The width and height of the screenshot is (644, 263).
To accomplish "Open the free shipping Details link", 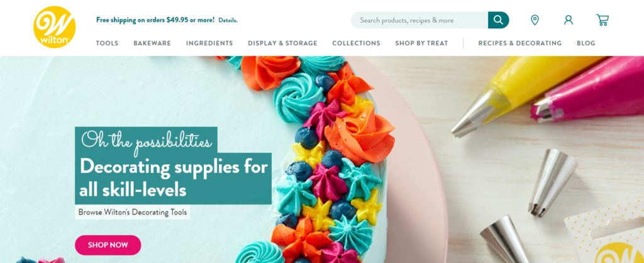I will (228, 20).
